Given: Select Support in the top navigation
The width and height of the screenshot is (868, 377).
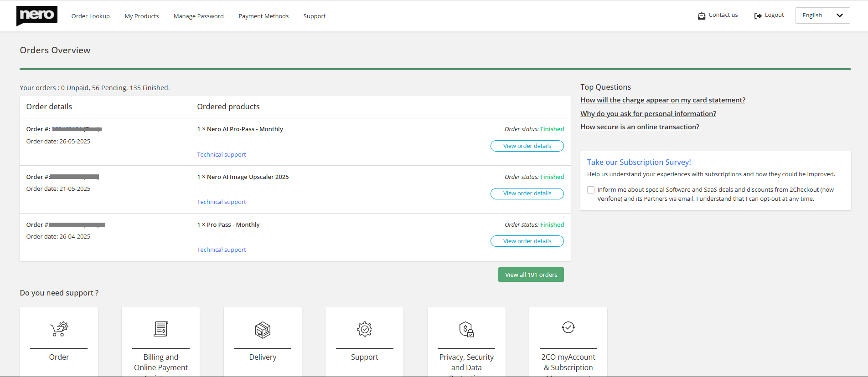Looking at the screenshot, I should [x=315, y=16].
